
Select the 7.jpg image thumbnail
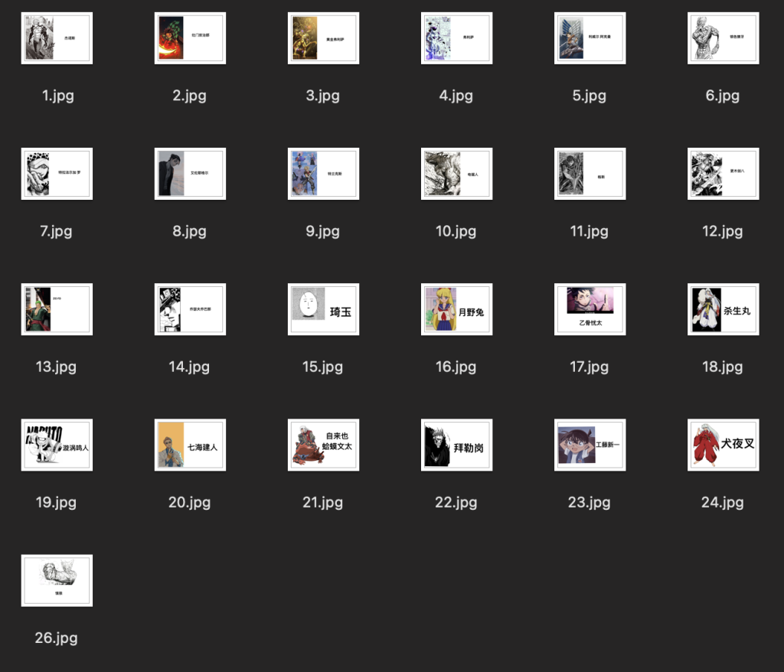tap(57, 174)
